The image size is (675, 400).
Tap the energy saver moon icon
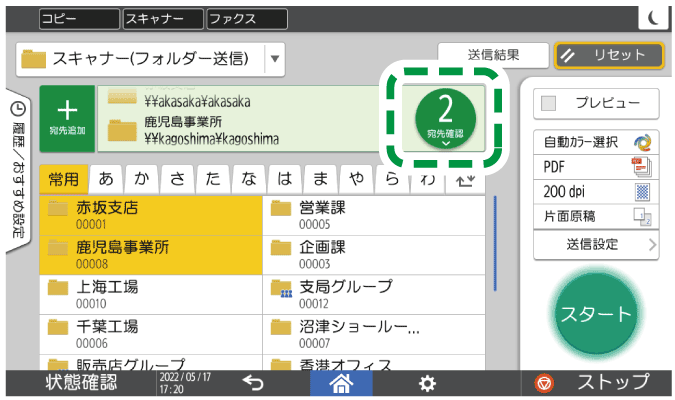(x=653, y=18)
